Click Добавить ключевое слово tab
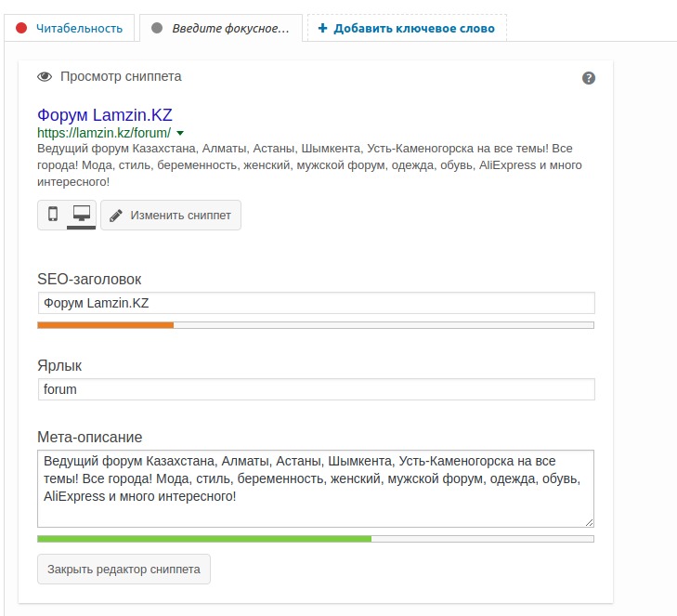This screenshot has width=677, height=616. click(407, 28)
